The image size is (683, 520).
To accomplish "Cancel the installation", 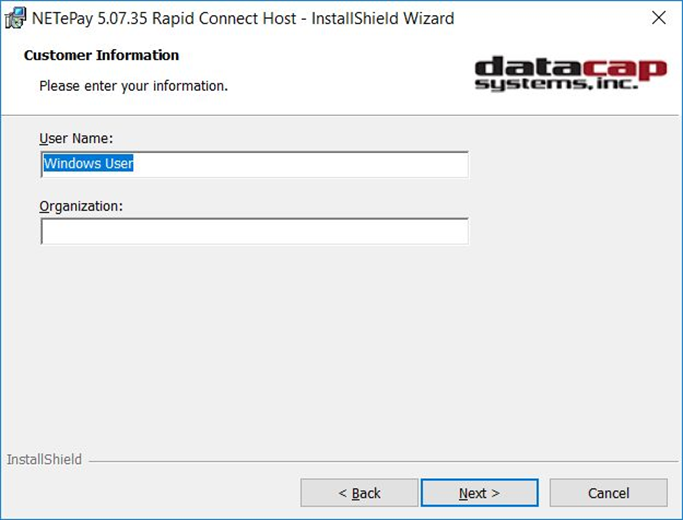I will (x=609, y=493).
